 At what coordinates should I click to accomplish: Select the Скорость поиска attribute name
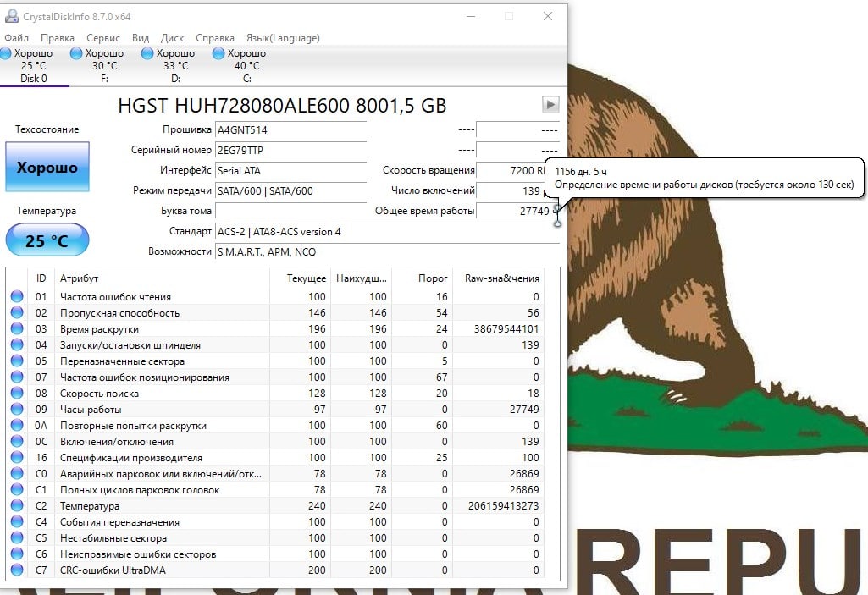100,394
